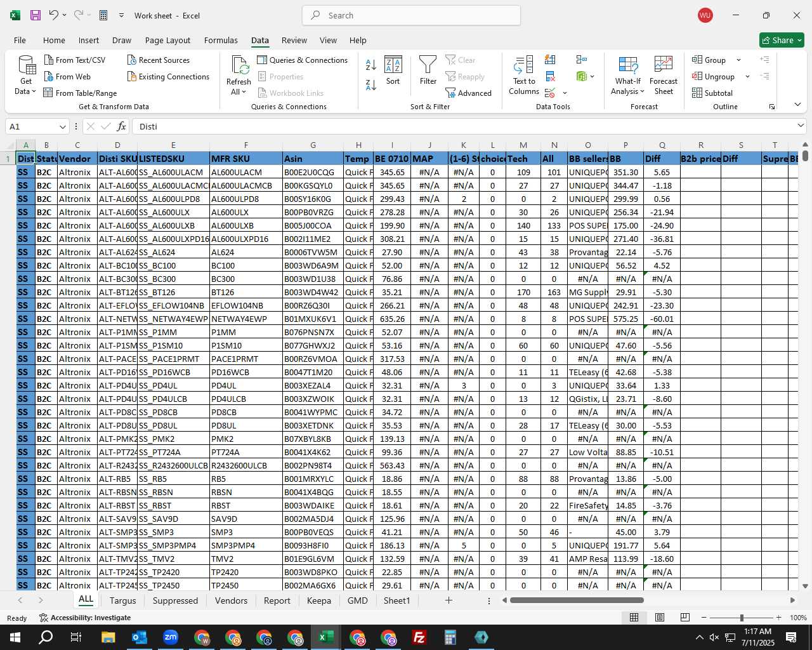
Task: Switch to Suppressed sheet tab
Action: (x=175, y=600)
